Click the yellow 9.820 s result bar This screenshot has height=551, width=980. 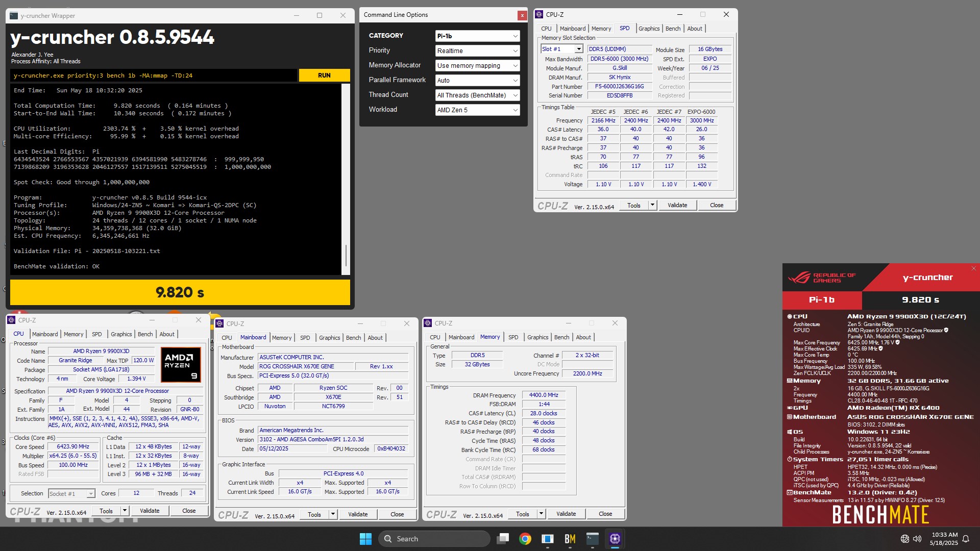tap(180, 292)
